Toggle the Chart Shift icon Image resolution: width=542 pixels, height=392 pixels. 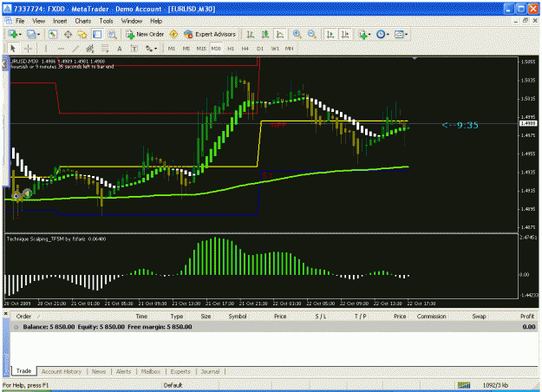345,34
